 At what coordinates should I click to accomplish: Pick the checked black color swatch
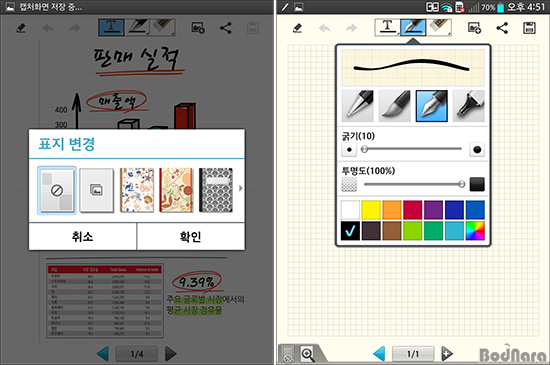(350, 231)
